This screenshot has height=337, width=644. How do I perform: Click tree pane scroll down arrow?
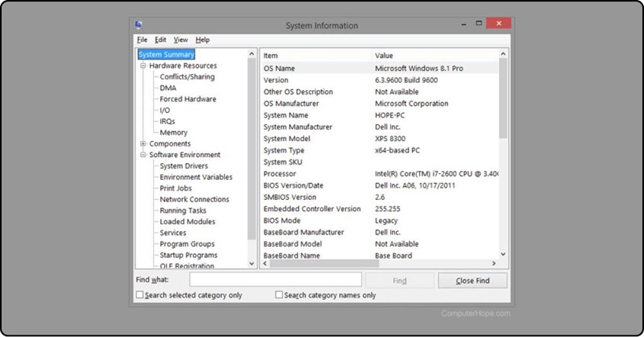(252, 264)
